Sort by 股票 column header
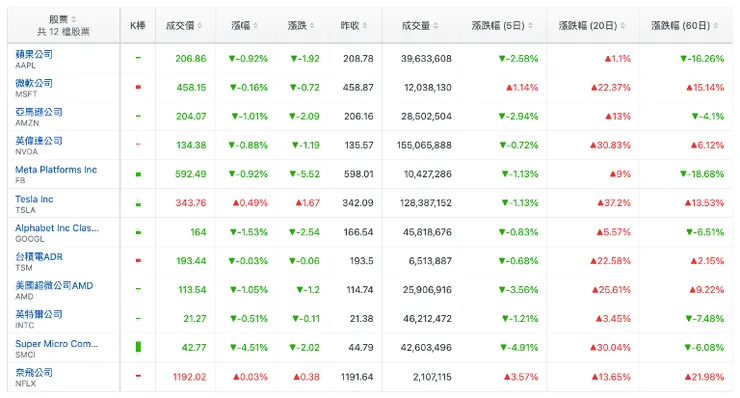Image resolution: width=740 pixels, height=398 pixels. click(63, 19)
